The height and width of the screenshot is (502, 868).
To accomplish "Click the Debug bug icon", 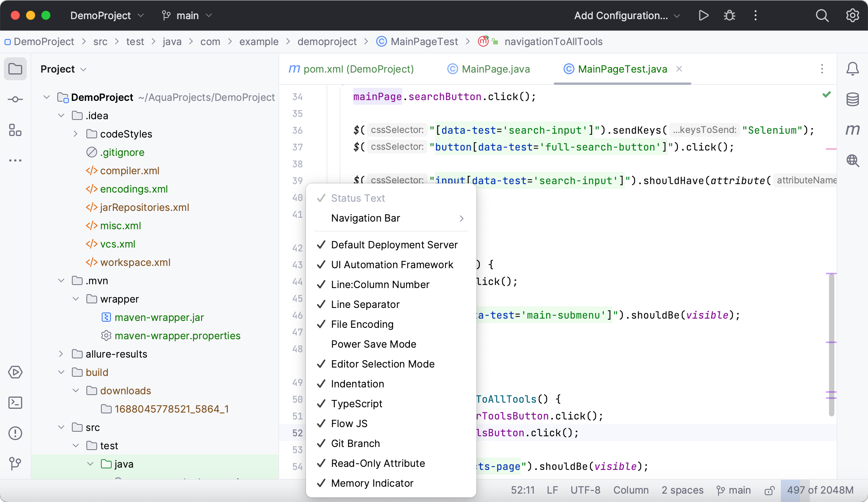I will [729, 16].
